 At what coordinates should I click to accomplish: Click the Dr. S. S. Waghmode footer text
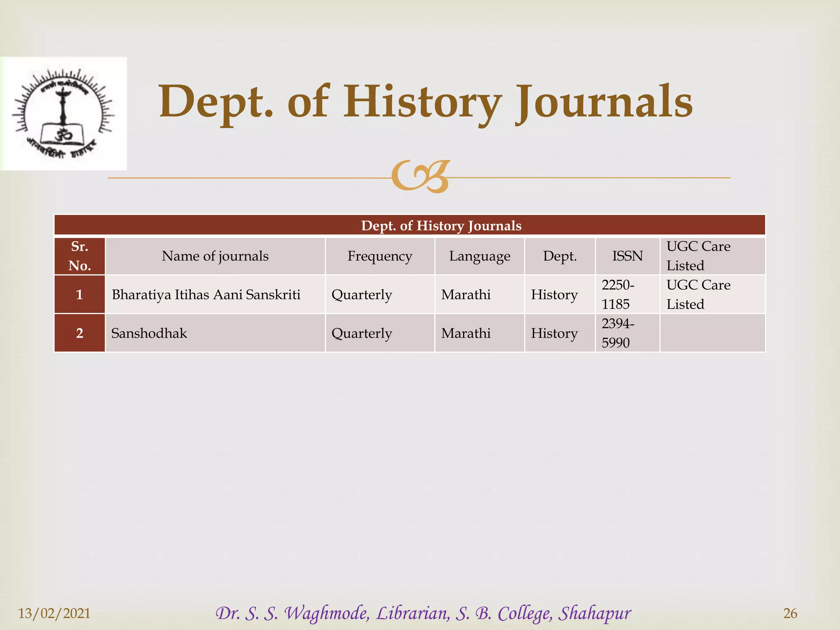pos(423,613)
